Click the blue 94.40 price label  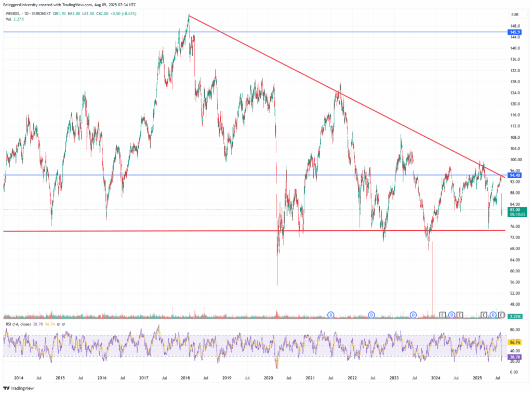click(515, 175)
